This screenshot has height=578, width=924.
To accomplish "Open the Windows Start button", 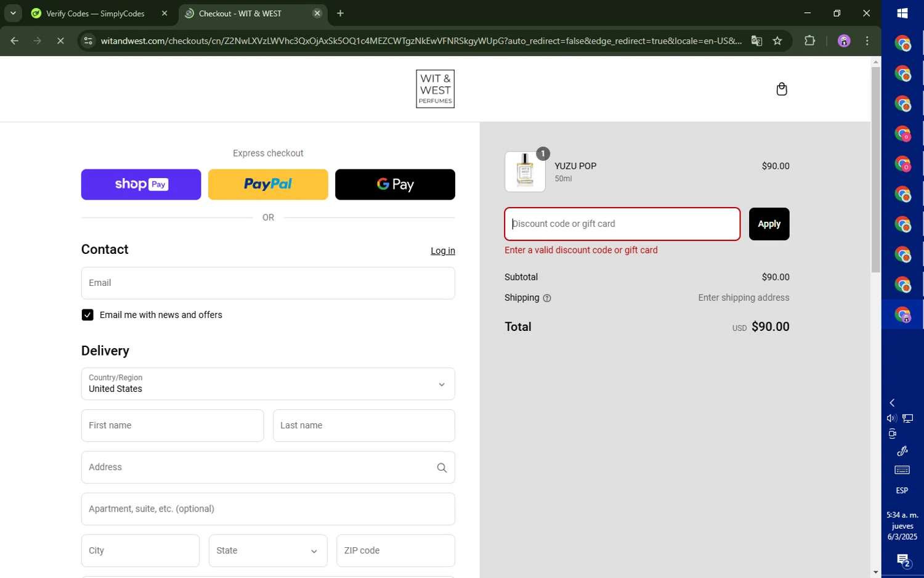I will pyautogui.click(x=902, y=14).
